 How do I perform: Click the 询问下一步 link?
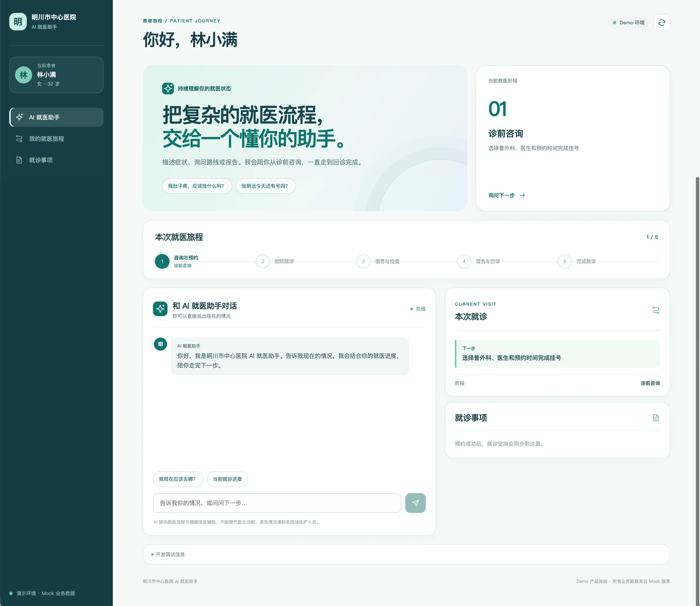pyautogui.click(x=506, y=196)
